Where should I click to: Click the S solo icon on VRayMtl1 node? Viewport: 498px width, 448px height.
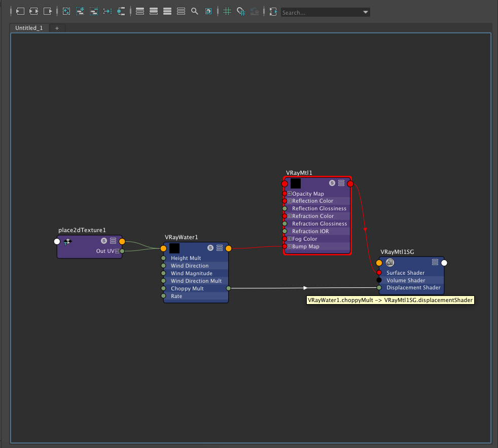point(332,183)
